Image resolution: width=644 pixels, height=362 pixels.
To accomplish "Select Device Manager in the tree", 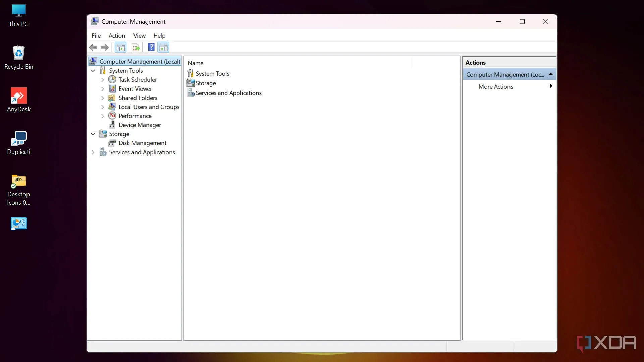I will click(x=140, y=125).
